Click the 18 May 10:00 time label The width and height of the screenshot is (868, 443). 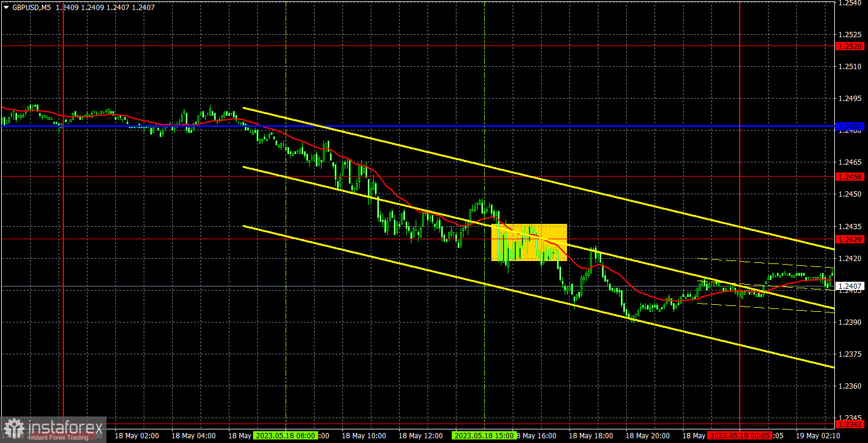(364, 436)
